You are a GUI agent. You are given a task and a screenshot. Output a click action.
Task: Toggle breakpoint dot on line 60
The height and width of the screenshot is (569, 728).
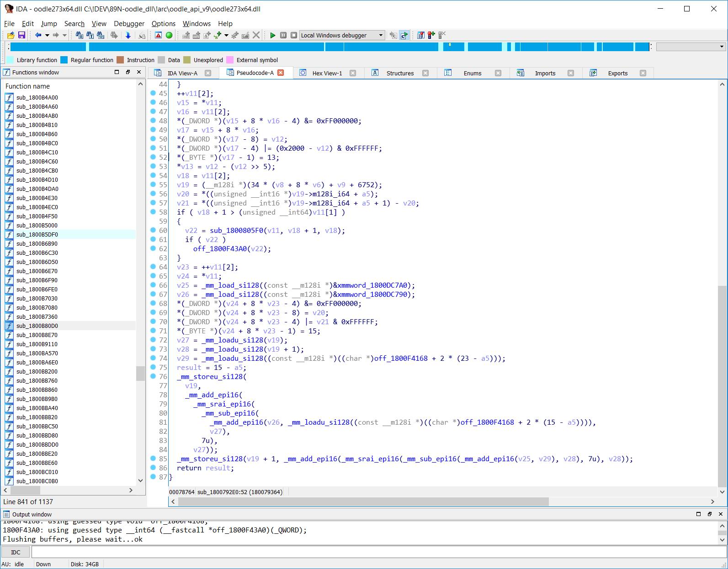(154, 230)
